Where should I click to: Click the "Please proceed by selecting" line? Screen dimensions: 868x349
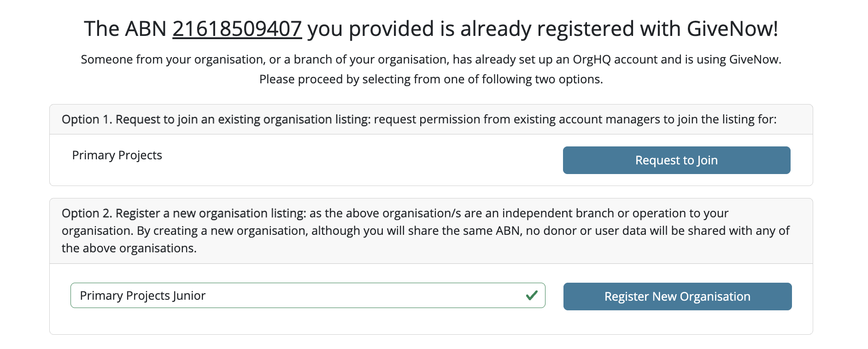[431, 79]
